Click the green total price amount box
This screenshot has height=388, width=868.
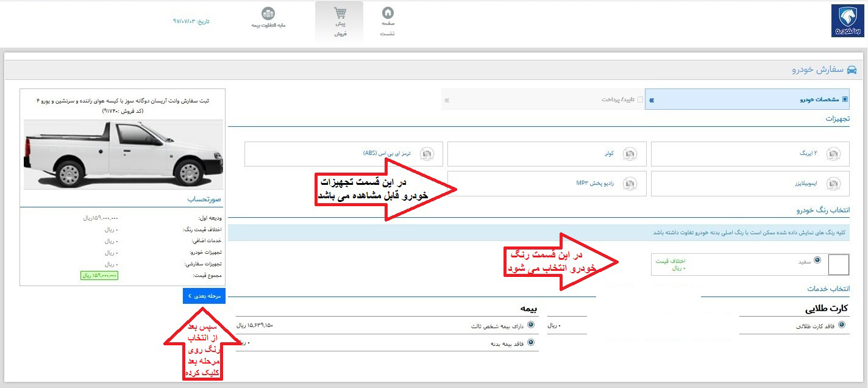pyautogui.click(x=99, y=276)
